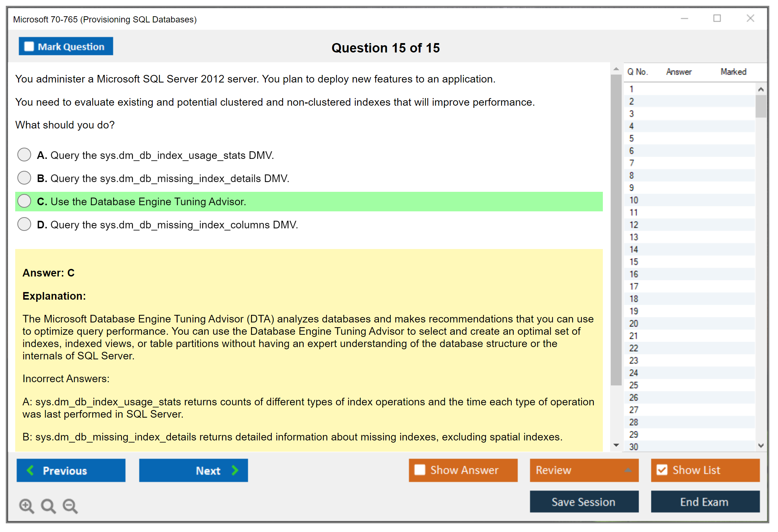The height and width of the screenshot is (532, 778).
Task: Click the green left chevron on Previous
Action: 31,470
